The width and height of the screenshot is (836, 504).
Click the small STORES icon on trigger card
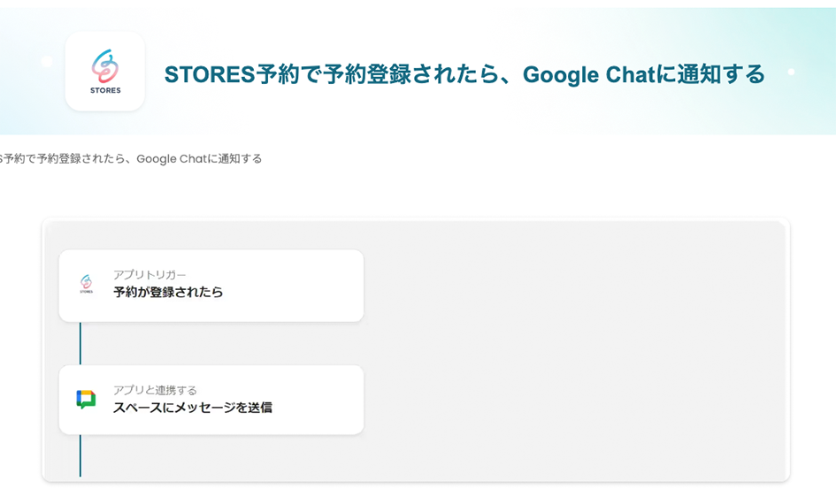coord(86,284)
